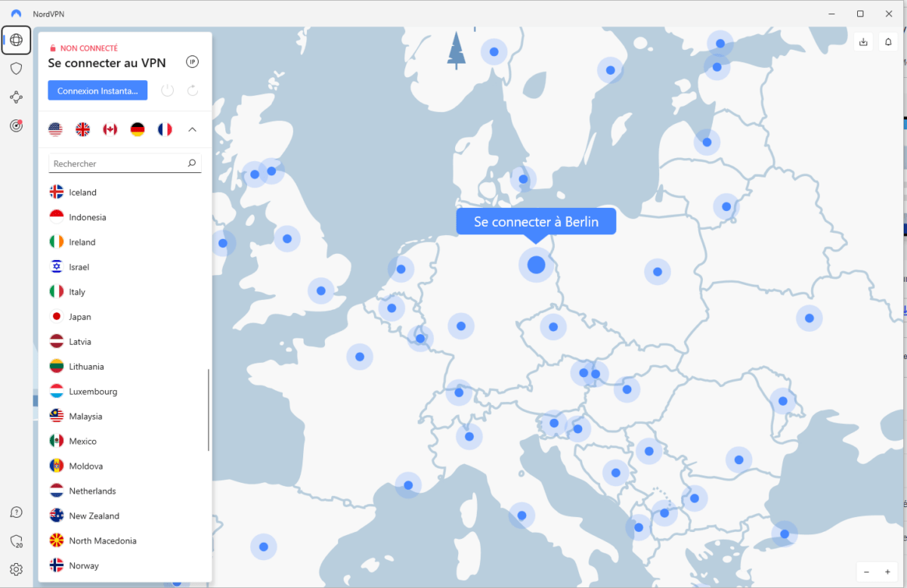Open the Dark Web Monitor target icon
The height and width of the screenshot is (588, 907).
[x=16, y=125]
